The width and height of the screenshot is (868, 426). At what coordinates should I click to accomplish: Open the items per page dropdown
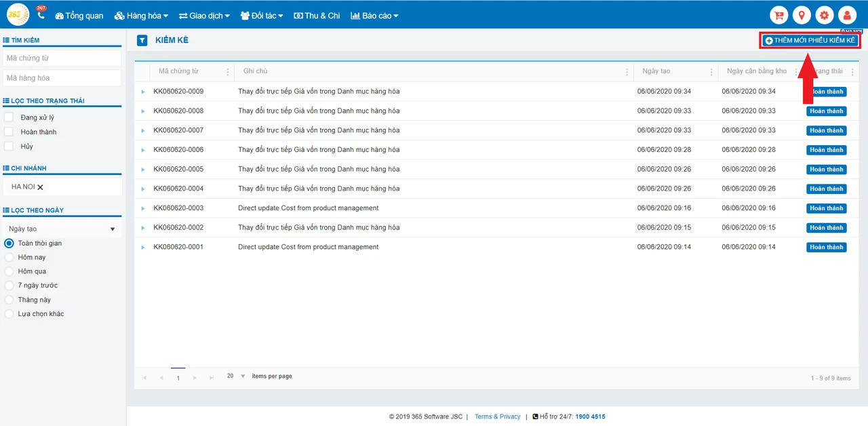tap(236, 376)
